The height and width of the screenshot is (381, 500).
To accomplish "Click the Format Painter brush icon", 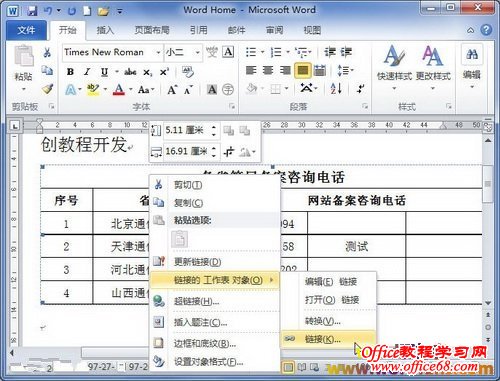I will [48, 89].
